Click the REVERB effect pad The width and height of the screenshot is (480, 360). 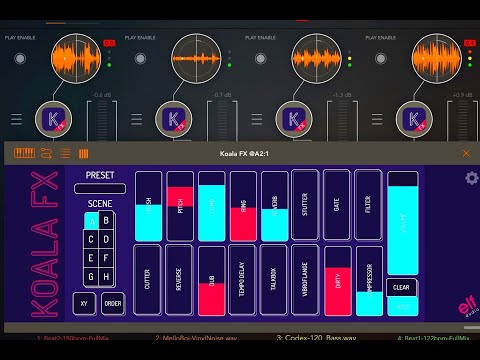click(x=275, y=206)
